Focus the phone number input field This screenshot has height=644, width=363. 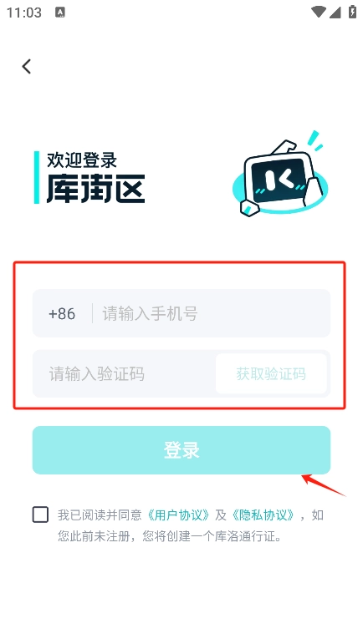[x=211, y=313]
